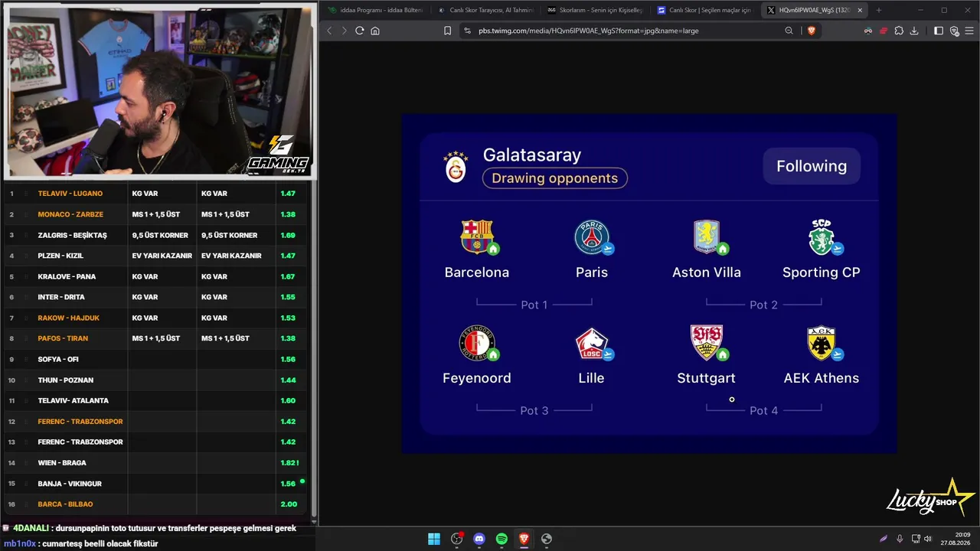Open the globe app in the taskbar
The image size is (980, 551).
pos(546,539)
